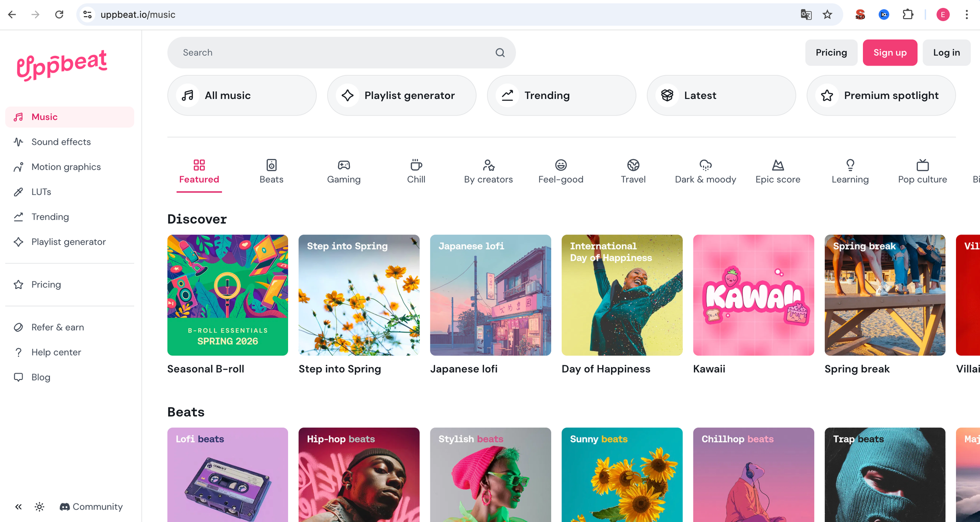Viewport: 980px width, 522px height.
Task: Open the Kawaii playlist cover
Action: pyautogui.click(x=753, y=295)
